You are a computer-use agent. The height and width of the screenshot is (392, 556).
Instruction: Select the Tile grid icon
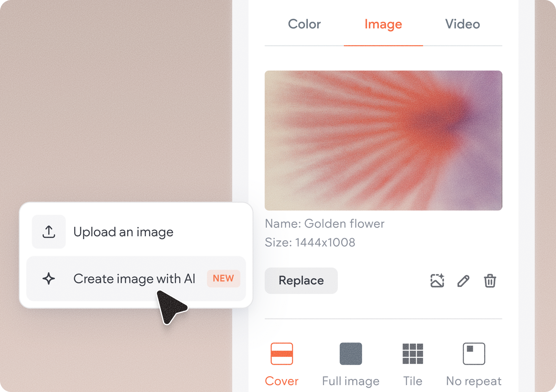coord(413,354)
